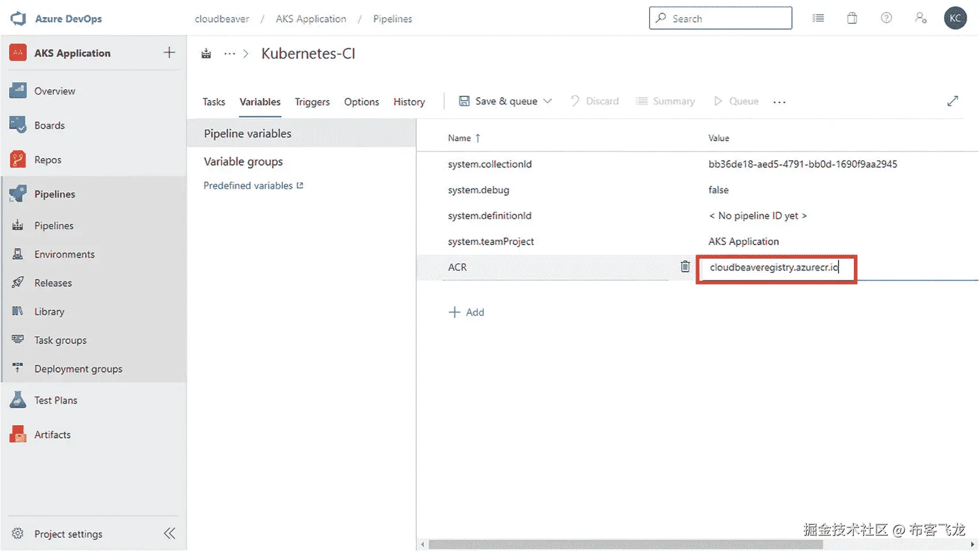
Task: Click the Task groups icon in sidebar
Action: point(18,340)
